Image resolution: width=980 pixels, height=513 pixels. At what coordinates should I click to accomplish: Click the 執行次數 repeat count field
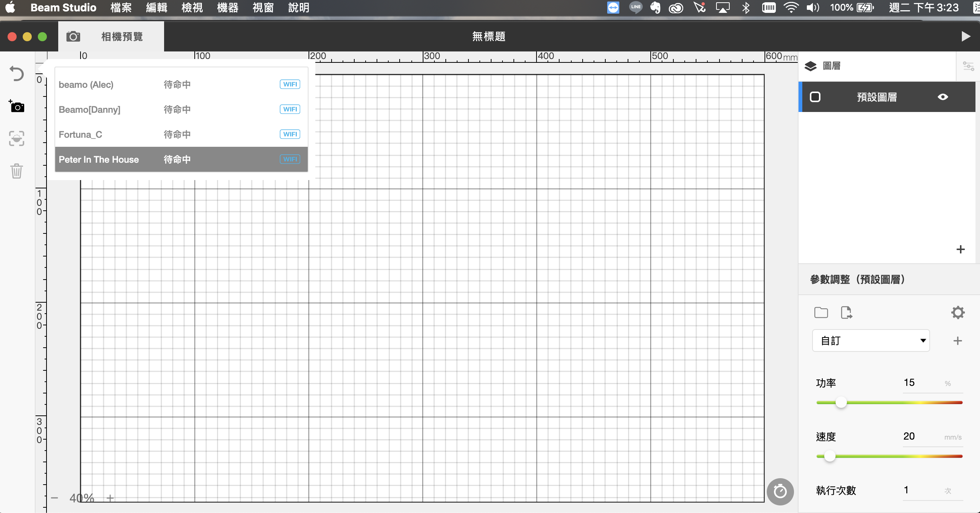pyautogui.click(x=933, y=490)
